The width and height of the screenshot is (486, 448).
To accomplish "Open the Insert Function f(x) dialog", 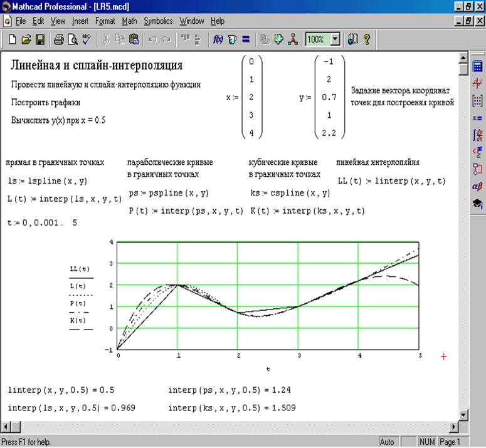I will (218, 39).
